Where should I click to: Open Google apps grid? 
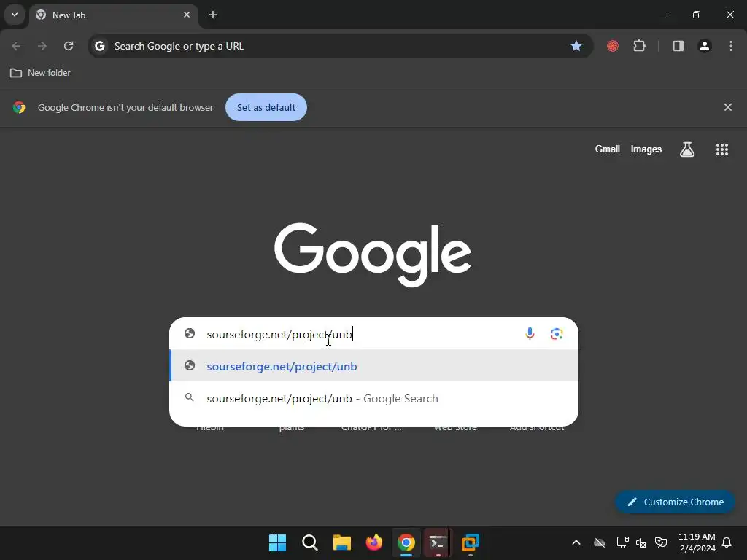click(721, 149)
